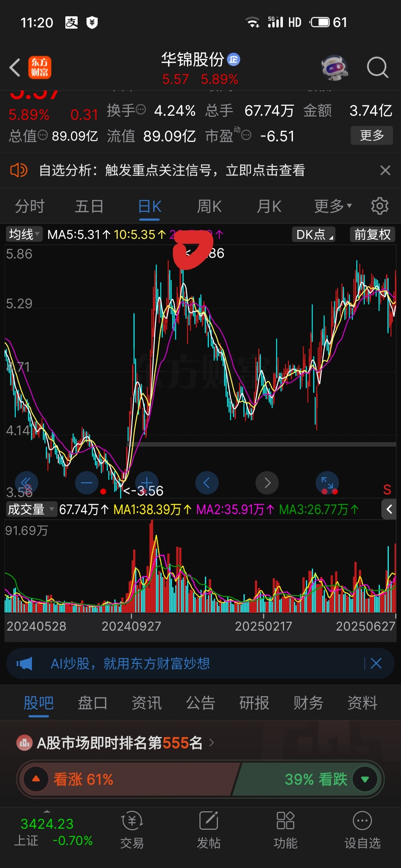The image size is (401, 868).
Task: Tap the 更多 quote details button
Action: coord(372,135)
